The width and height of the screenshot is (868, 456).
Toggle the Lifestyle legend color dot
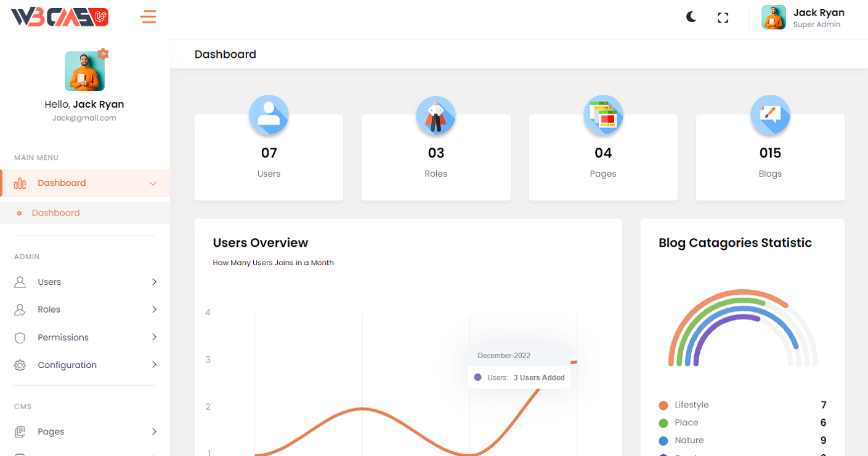[x=663, y=406]
